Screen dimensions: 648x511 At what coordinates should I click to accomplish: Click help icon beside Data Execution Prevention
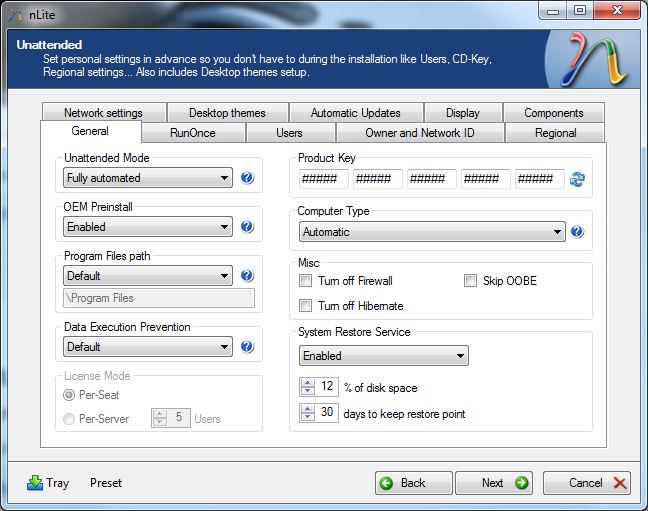(x=247, y=346)
